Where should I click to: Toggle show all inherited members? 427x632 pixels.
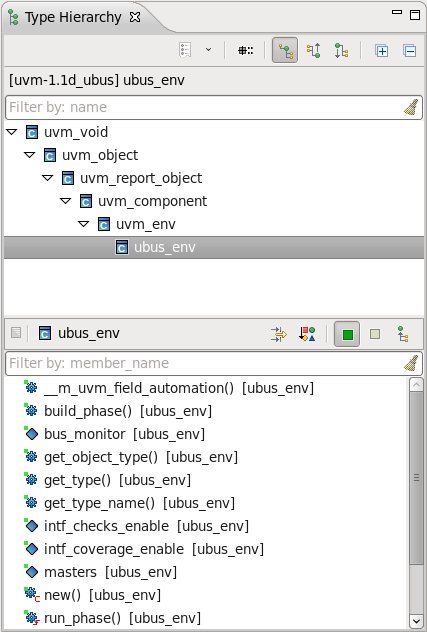tap(403, 334)
